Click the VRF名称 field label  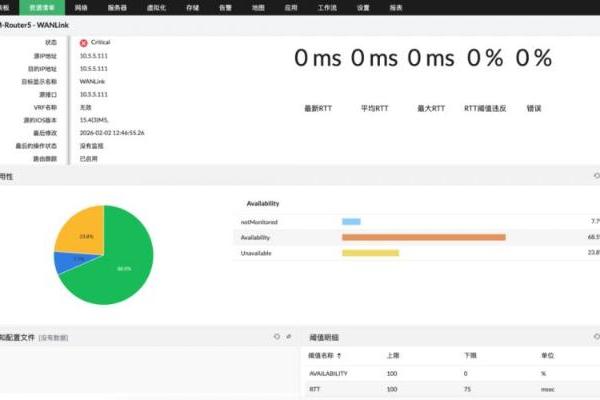point(45,107)
